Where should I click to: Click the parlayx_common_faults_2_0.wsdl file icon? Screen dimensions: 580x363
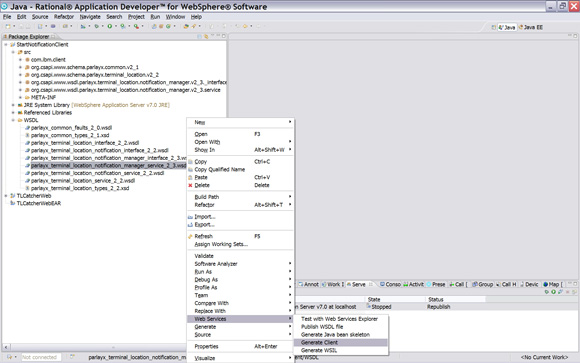click(x=27, y=128)
